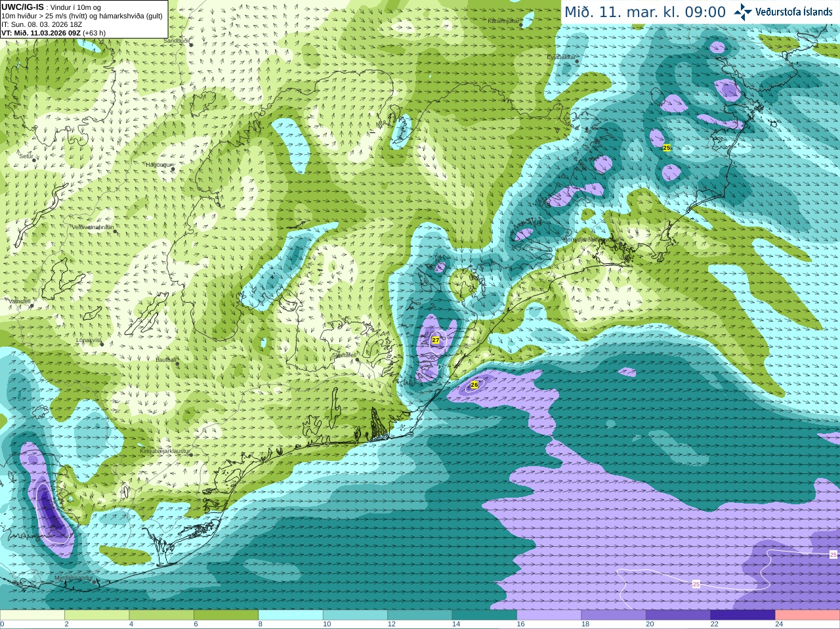Click the yellow 27 gust marker

436,340
